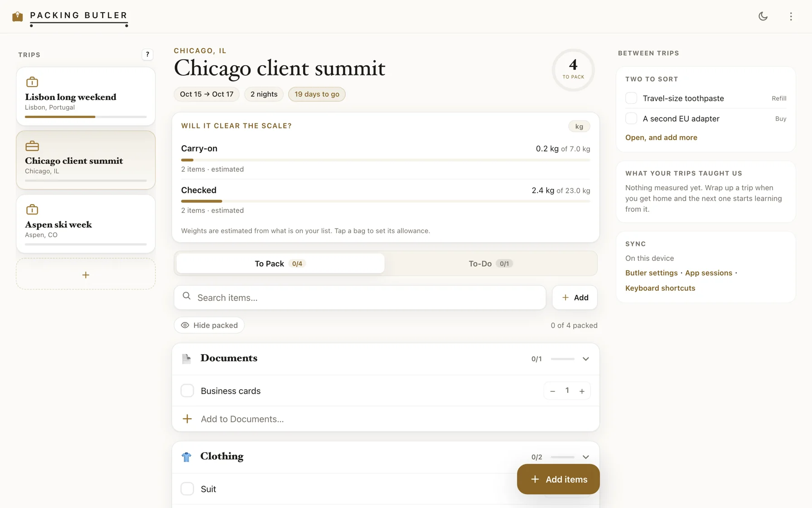Click the Aspen ski week luggage icon
812x508 pixels.
(x=32, y=210)
